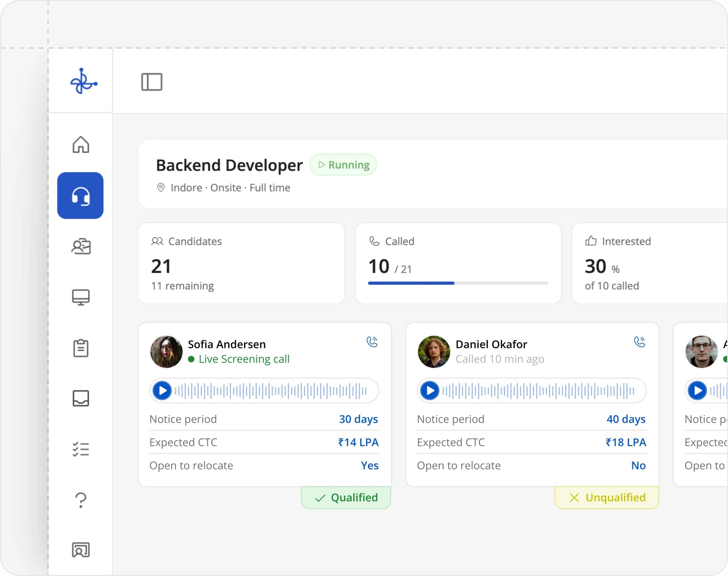Seek within Daniel Okafor's audio waveform
The image size is (728, 576).
539,390
